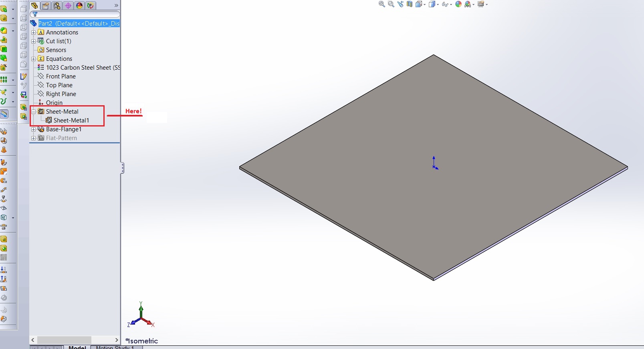Viewport: 644px width, 349px height.
Task: Click the Edit Appearance color ball
Action: [x=458, y=4]
